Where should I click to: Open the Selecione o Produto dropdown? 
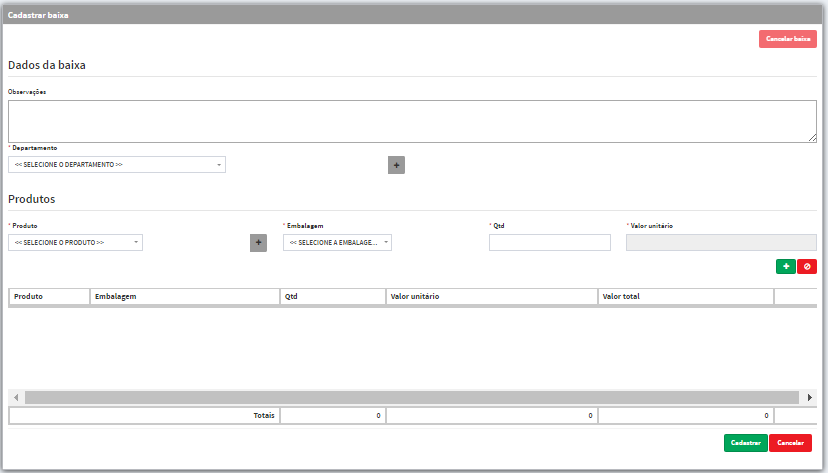click(75, 242)
